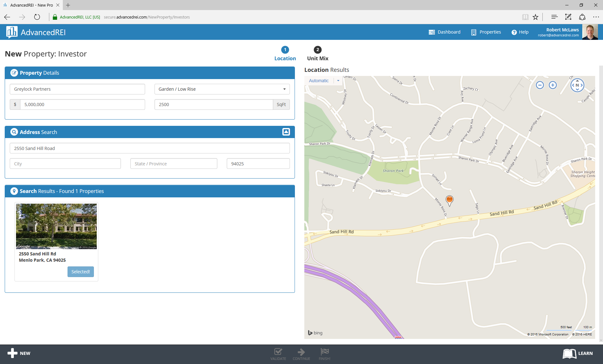Viewport: 603px width, 364px height.
Task: Click the New plus icon
Action: click(x=13, y=353)
